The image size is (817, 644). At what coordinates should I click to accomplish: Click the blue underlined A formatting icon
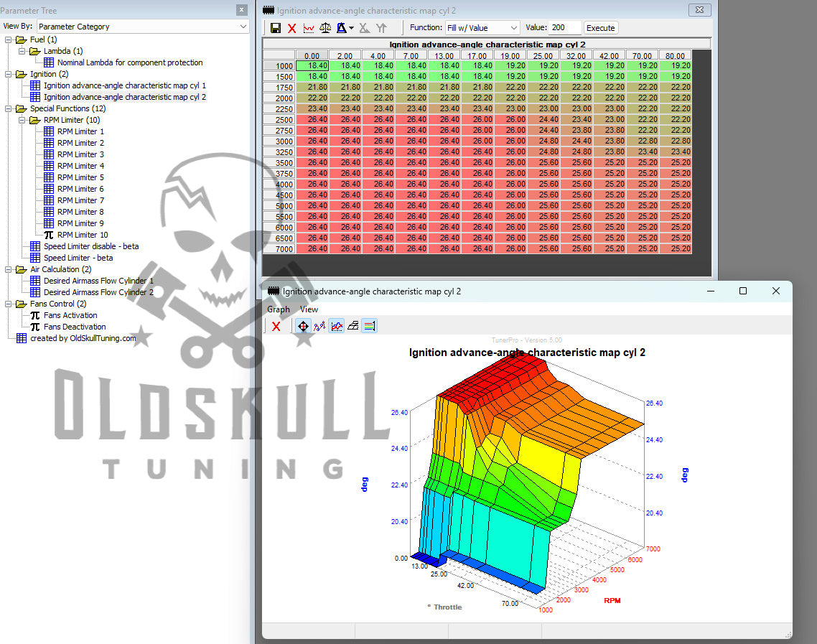[x=342, y=28]
